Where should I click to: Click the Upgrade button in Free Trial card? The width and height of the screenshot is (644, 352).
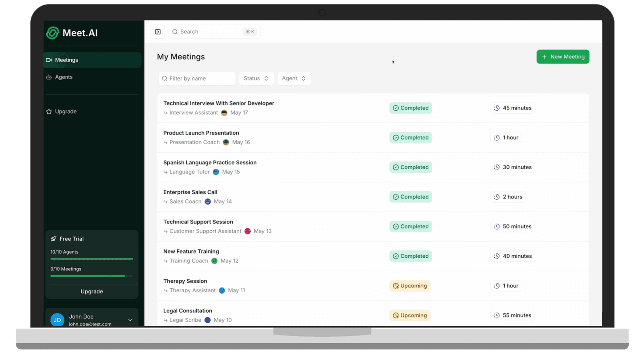[x=92, y=292]
